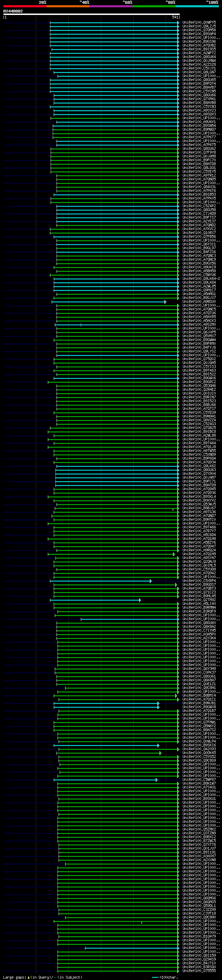Select hit label UniRef100_Q53QH6
This screenshot has height=980, width=222.
click(x=199, y=386)
